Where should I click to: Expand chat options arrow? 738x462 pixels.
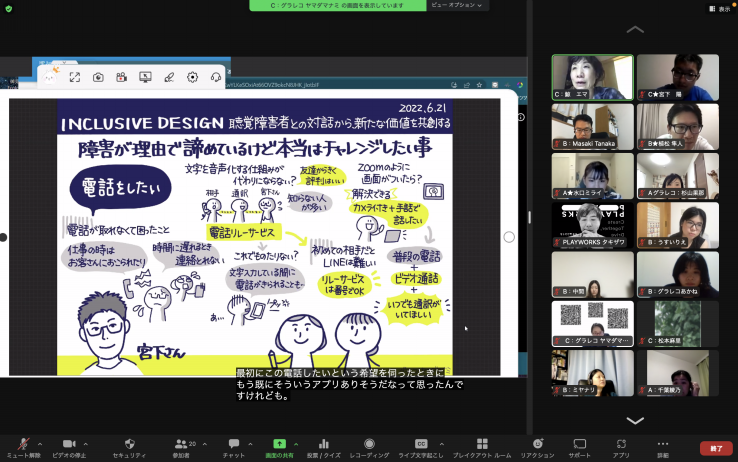[x=250, y=444]
